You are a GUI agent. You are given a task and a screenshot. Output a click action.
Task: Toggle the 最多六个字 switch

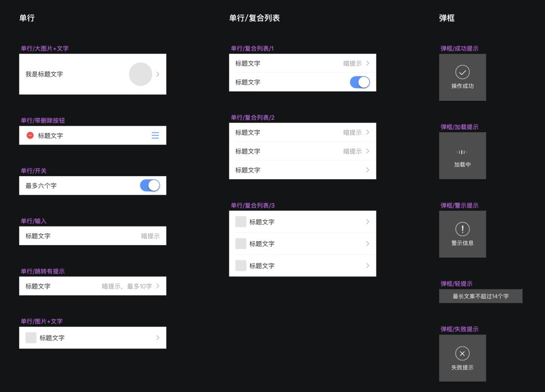(x=150, y=186)
